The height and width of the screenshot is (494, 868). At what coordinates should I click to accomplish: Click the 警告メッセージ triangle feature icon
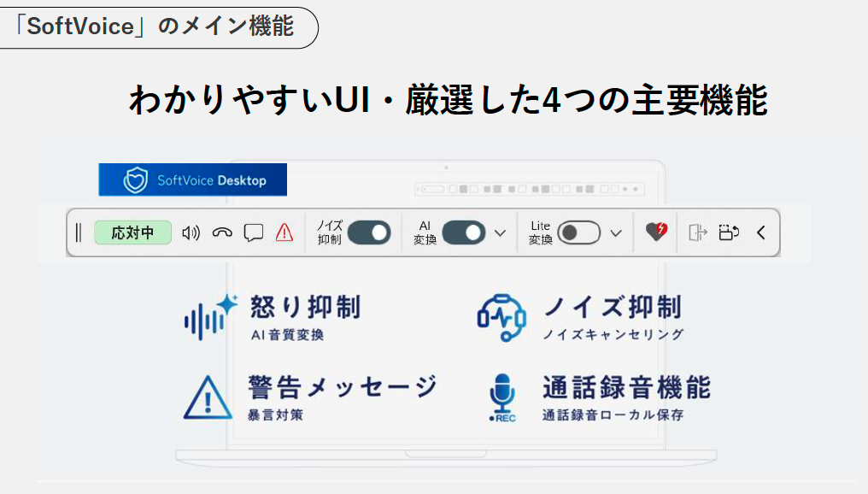click(207, 397)
